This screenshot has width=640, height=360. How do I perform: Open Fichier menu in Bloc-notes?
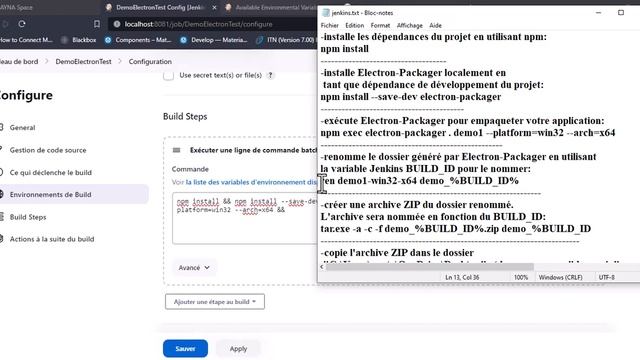pyautogui.click(x=329, y=25)
